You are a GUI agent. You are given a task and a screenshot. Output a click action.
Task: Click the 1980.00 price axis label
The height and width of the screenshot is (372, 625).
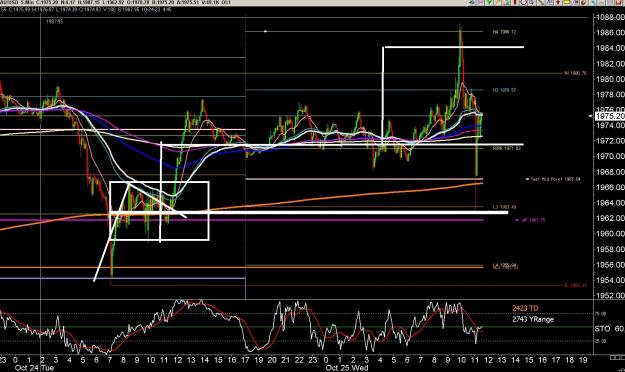(x=610, y=79)
